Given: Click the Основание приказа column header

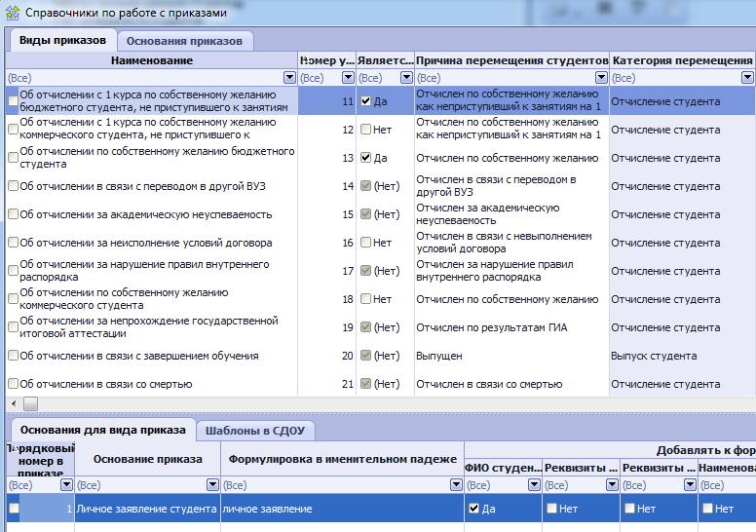Looking at the screenshot, I should [147, 459].
